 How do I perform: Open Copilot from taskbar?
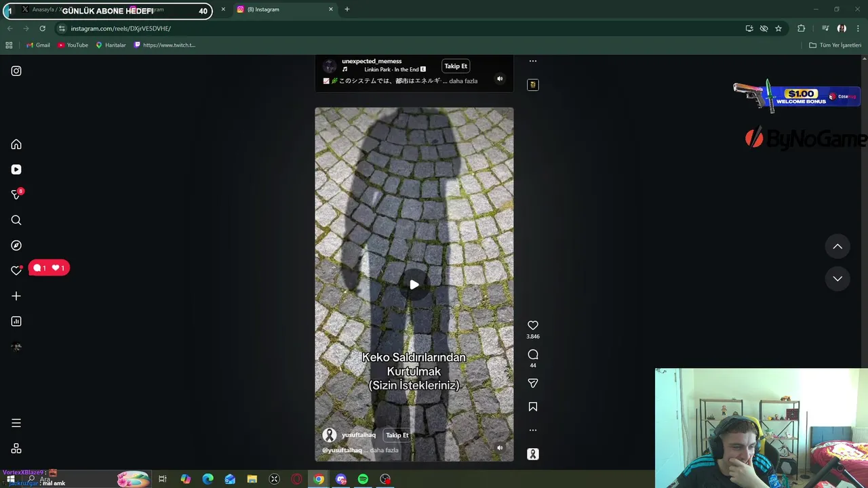coord(185,479)
